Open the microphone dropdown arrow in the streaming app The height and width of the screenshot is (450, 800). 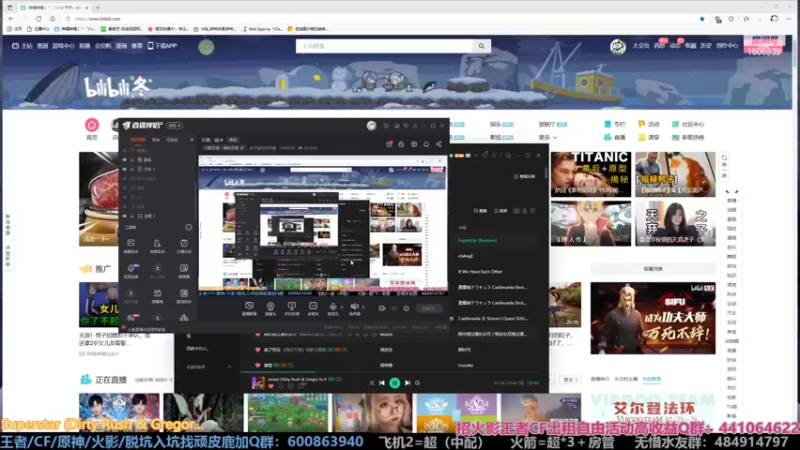coord(342,307)
